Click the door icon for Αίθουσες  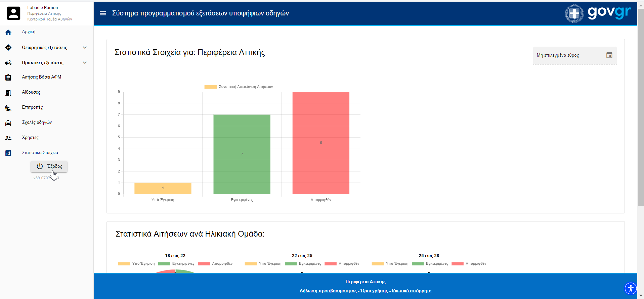[8, 93]
